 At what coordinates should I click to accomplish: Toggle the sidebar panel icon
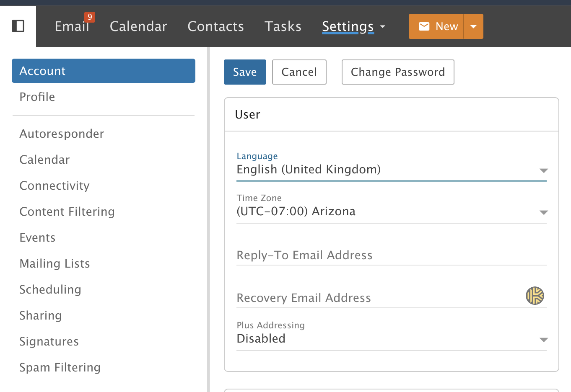point(18,26)
